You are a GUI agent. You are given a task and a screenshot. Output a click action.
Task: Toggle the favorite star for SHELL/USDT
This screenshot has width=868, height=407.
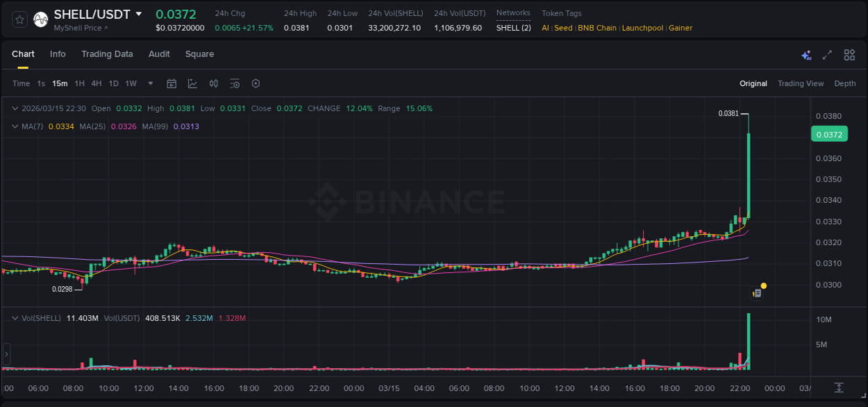[x=19, y=19]
